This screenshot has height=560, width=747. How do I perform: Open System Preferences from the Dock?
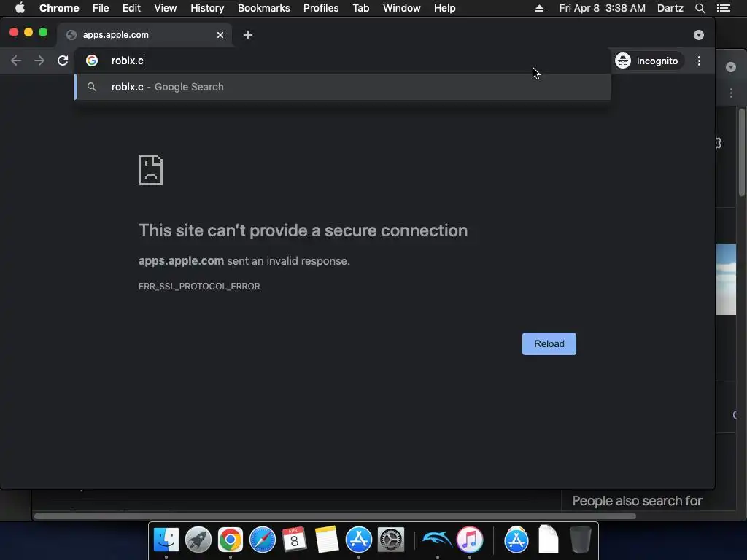(391, 540)
